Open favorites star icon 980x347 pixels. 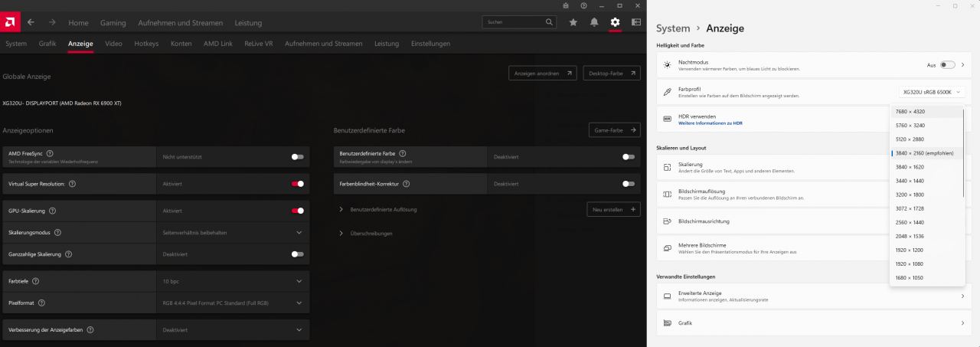click(573, 23)
